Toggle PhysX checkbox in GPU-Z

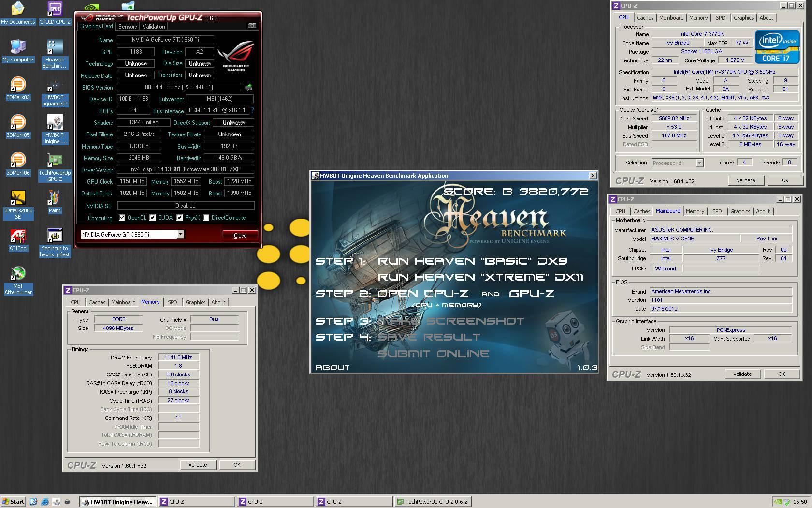click(180, 218)
